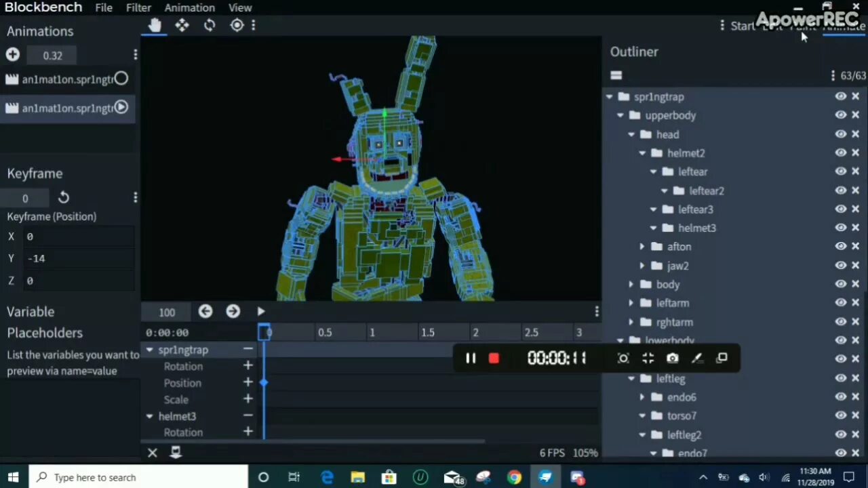Viewport: 868px width, 488px height.
Task: Expand the afton tree node
Action: 642,247
